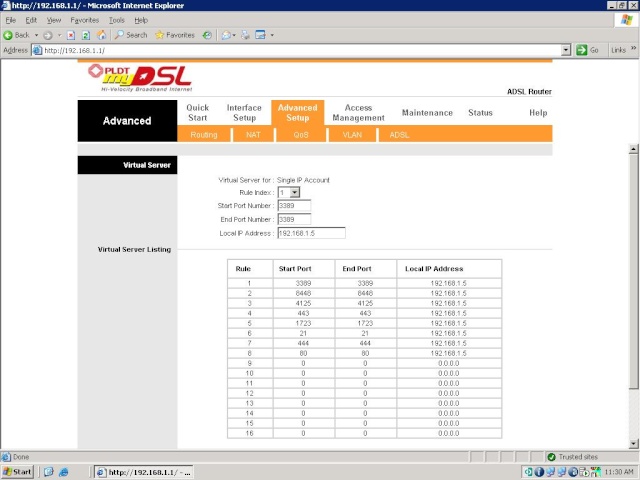This screenshot has height=480, width=640.
Task: Click the vertical scrollbar thumb
Action: click(633, 271)
